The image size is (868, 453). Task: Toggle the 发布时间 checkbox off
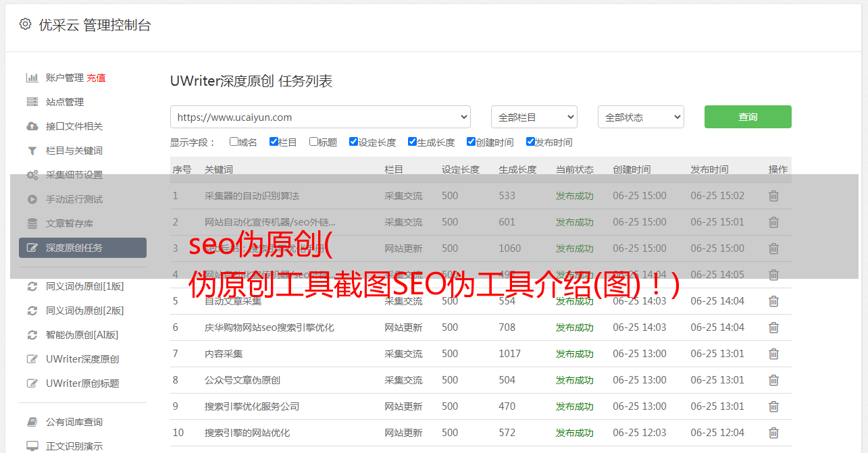(x=530, y=142)
